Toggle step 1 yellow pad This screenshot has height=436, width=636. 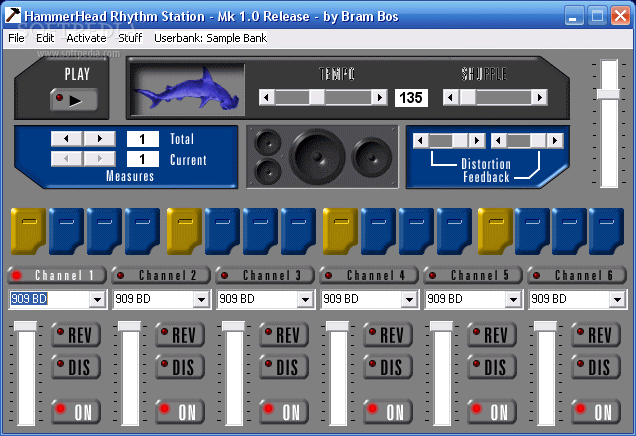pyautogui.click(x=28, y=231)
